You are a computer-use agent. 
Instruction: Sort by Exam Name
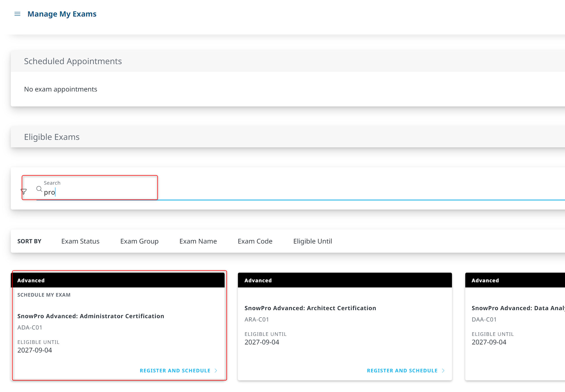(198, 241)
